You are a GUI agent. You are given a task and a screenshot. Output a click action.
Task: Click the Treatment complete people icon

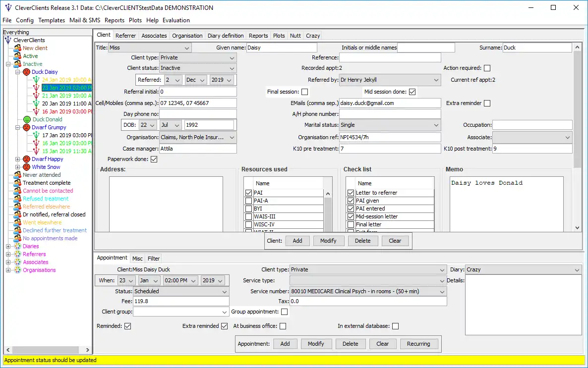17,183
